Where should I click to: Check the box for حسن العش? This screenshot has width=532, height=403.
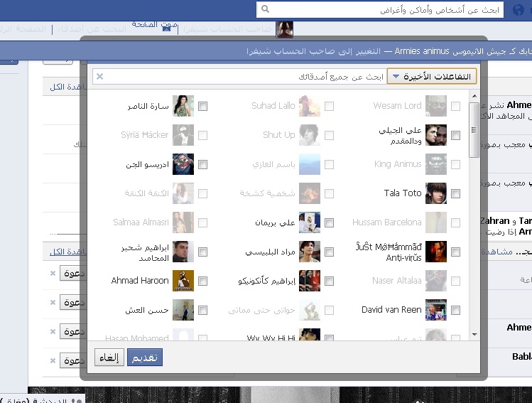click(x=202, y=310)
